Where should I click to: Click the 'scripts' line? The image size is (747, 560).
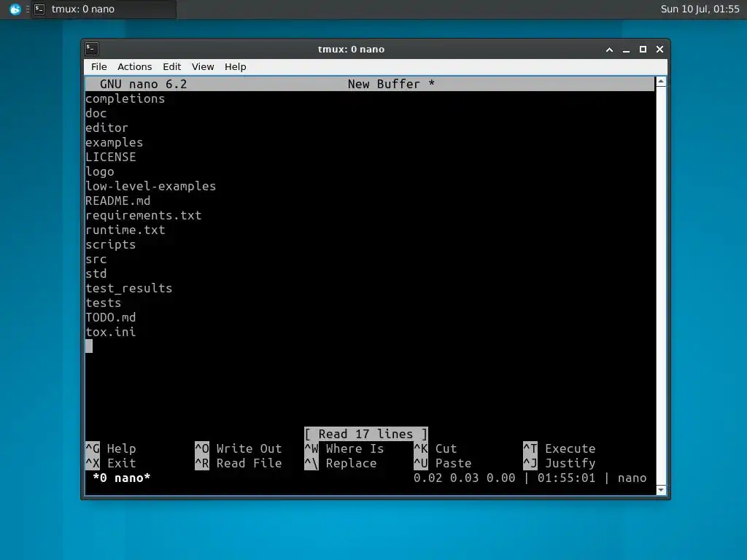[x=111, y=245]
